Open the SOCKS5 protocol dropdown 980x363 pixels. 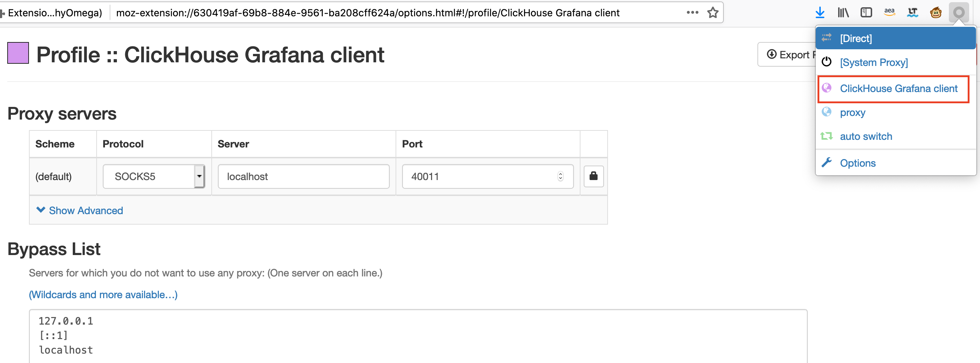154,176
